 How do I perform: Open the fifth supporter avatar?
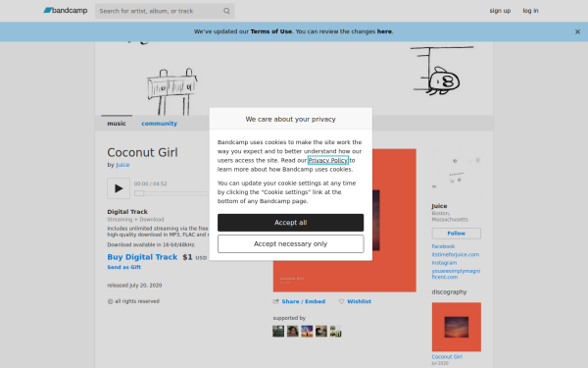tap(335, 332)
